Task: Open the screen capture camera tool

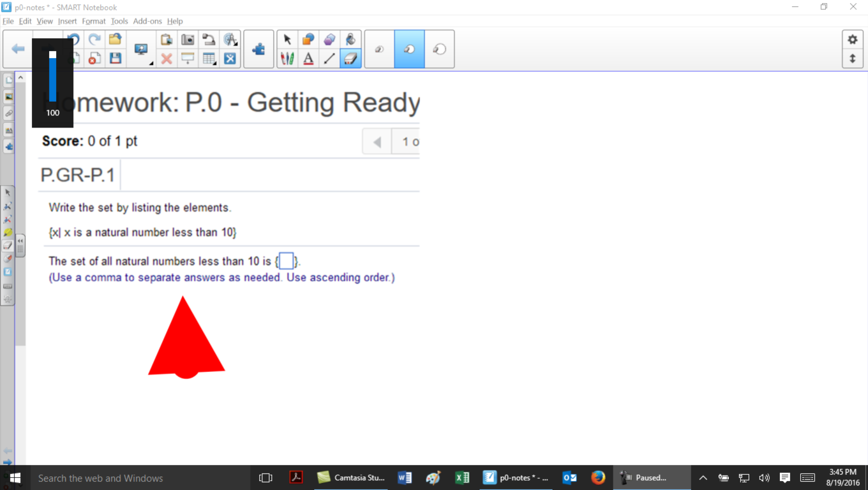Action: (188, 40)
